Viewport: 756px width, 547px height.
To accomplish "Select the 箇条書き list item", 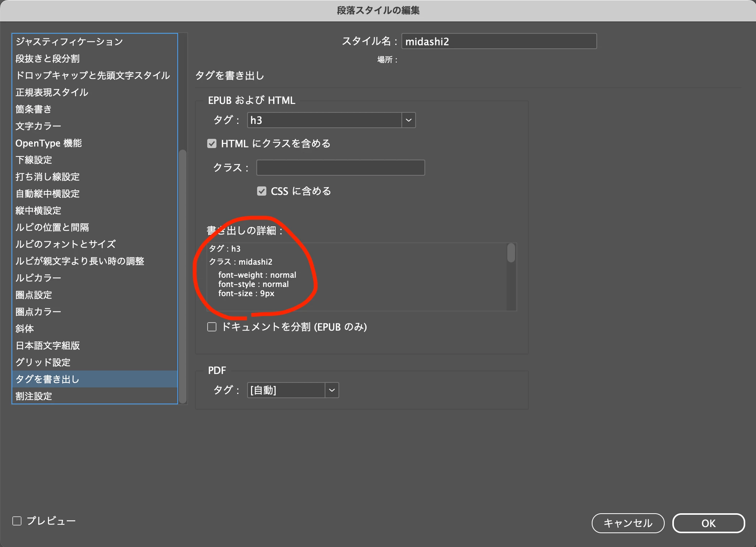I will point(34,109).
